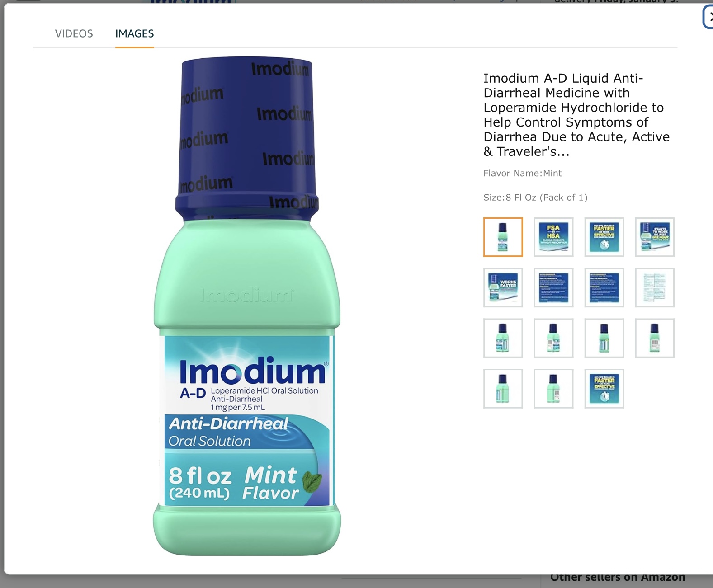Open the Works Faster thumbnail

[503, 287]
